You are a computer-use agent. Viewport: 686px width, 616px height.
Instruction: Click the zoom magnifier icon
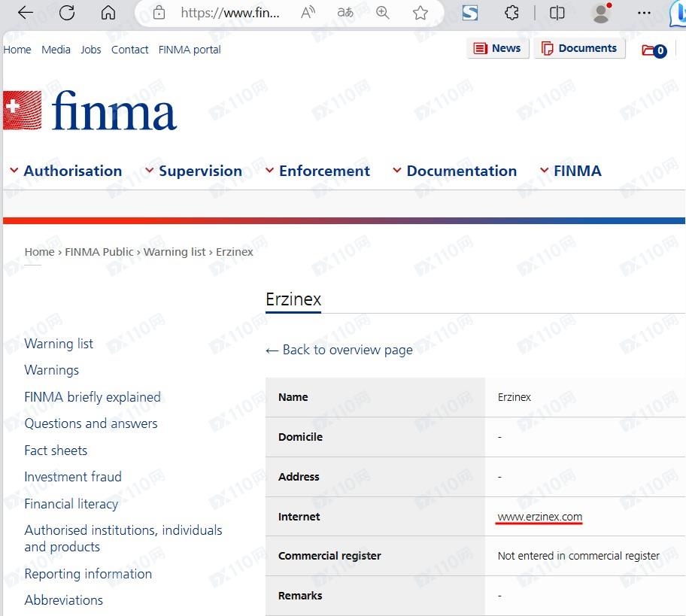pos(382,13)
